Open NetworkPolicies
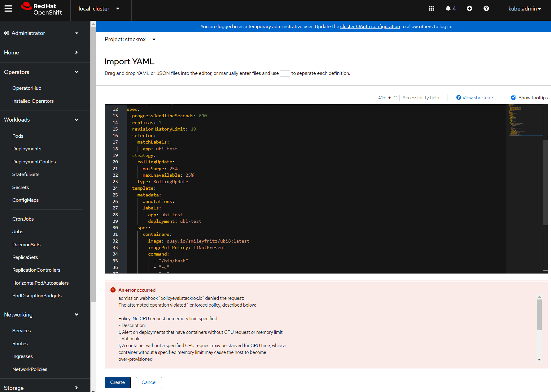 (30, 369)
